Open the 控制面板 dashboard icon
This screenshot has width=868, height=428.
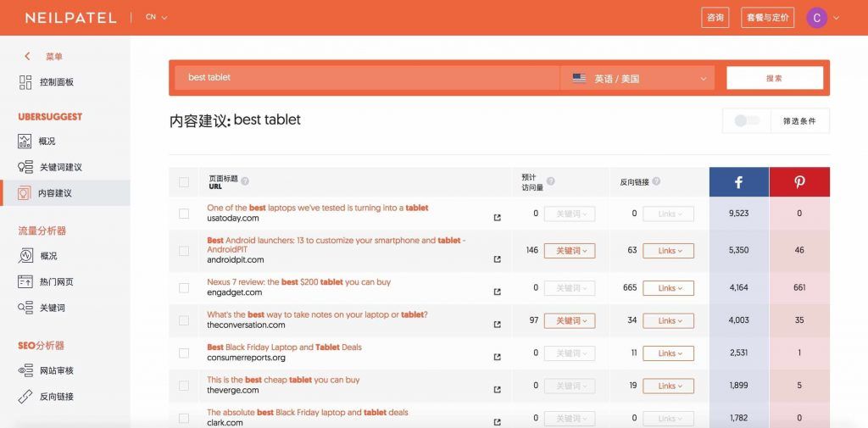point(25,82)
